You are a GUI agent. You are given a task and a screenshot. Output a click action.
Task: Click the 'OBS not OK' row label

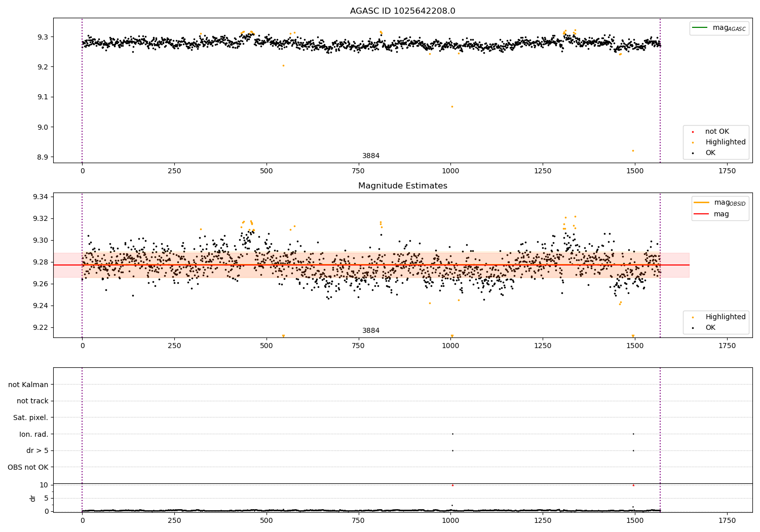[28, 467]
